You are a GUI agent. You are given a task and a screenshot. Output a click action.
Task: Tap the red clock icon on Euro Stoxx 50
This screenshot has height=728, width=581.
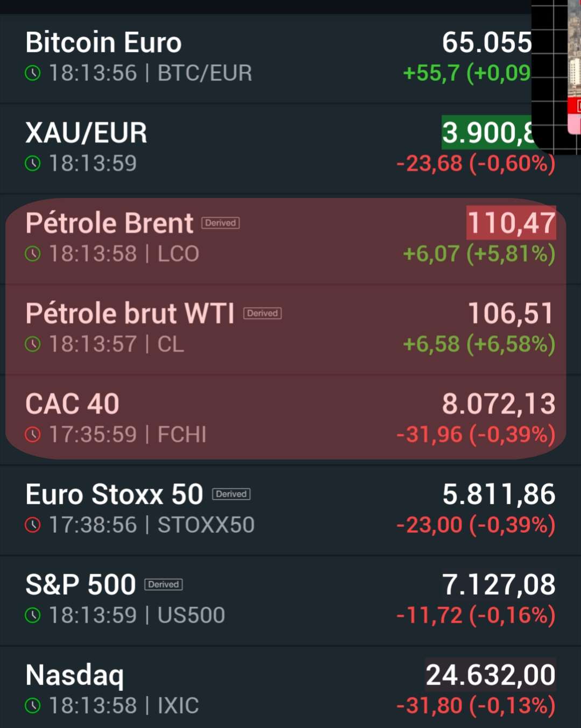tap(33, 525)
